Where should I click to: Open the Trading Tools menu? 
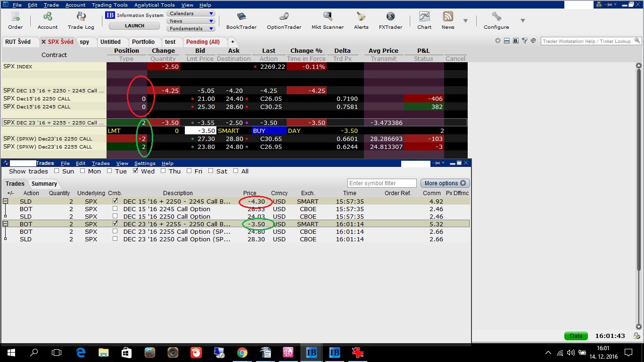pyautogui.click(x=109, y=5)
